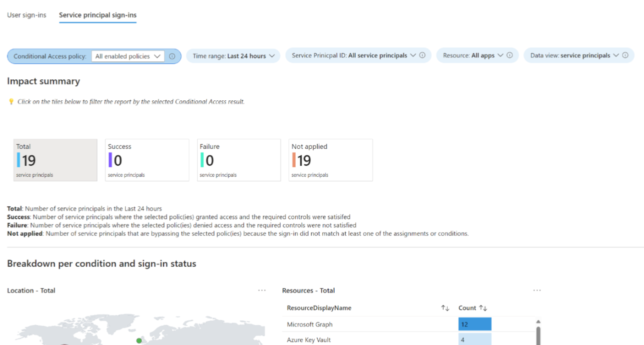Select the Service principal sign-ins tab
The width and height of the screenshot is (644, 345).
coord(97,15)
